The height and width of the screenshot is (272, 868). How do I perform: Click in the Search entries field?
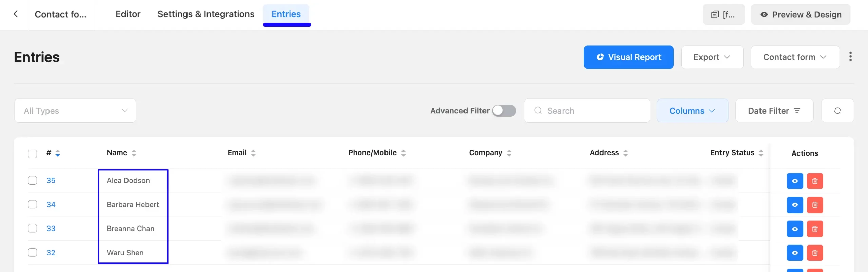(x=587, y=111)
